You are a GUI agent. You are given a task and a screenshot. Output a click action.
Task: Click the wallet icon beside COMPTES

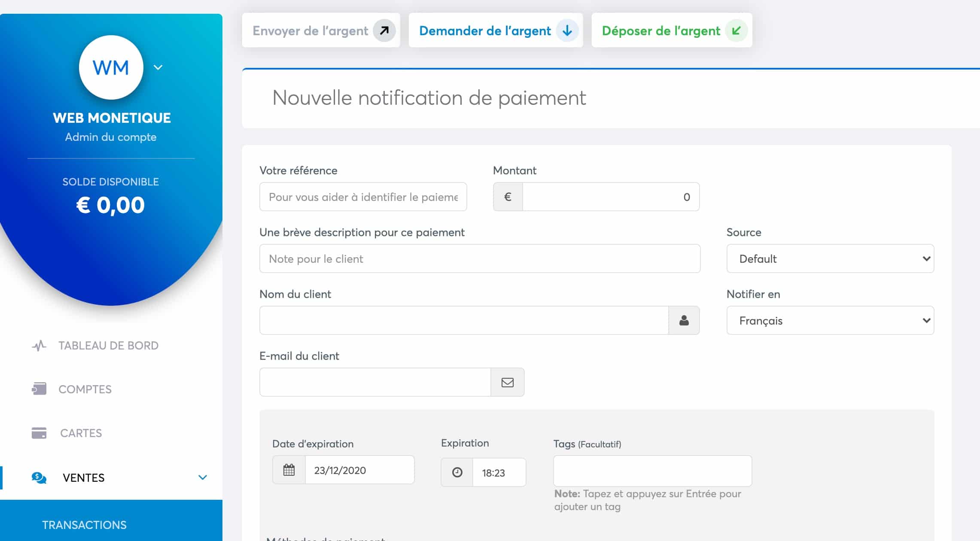pyautogui.click(x=39, y=389)
